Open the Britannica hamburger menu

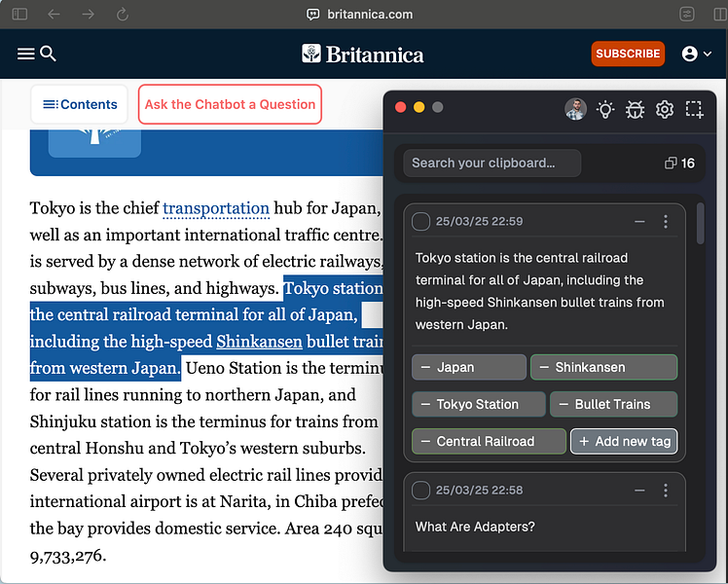(x=26, y=54)
